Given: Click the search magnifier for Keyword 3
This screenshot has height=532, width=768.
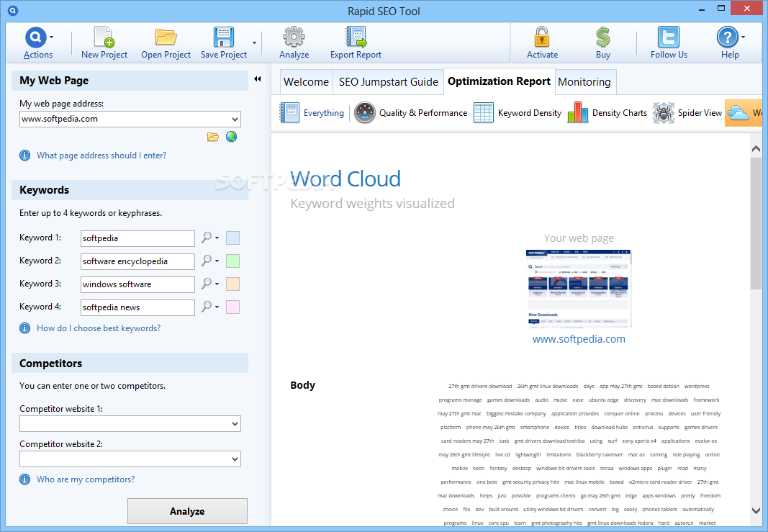Looking at the screenshot, I should [x=207, y=283].
